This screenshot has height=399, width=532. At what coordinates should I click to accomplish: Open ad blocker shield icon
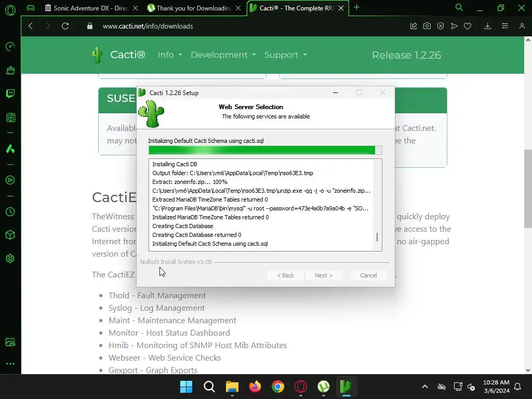point(441,26)
